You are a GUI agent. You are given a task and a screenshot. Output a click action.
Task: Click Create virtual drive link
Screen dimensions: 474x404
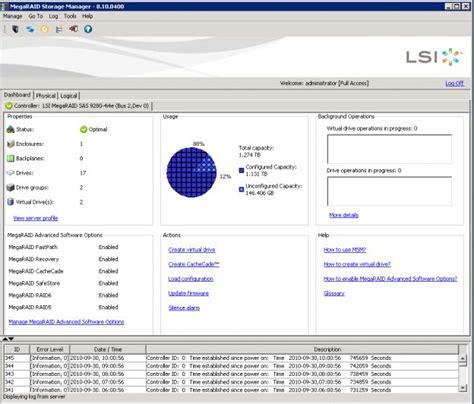(192, 250)
